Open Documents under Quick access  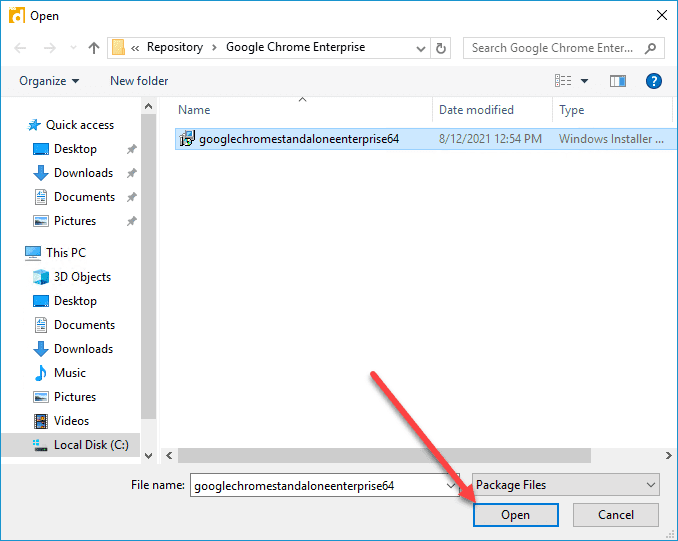(x=74, y=197)
